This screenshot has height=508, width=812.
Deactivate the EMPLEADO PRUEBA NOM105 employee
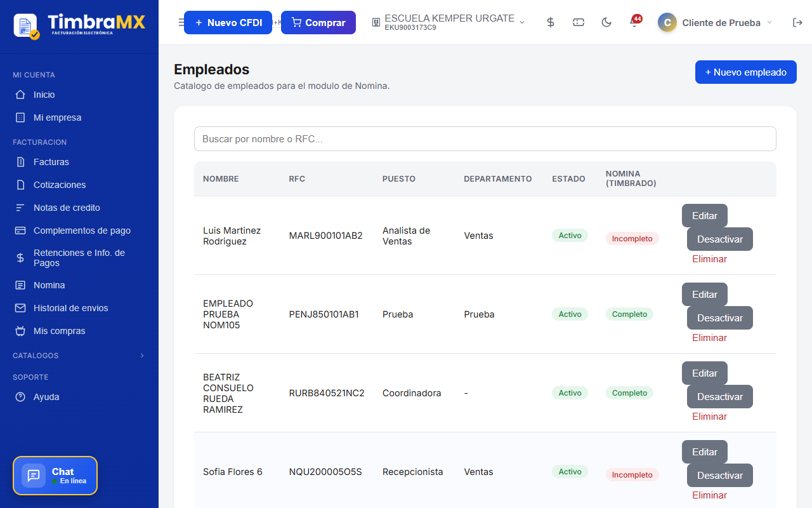(x=720, y=318)
